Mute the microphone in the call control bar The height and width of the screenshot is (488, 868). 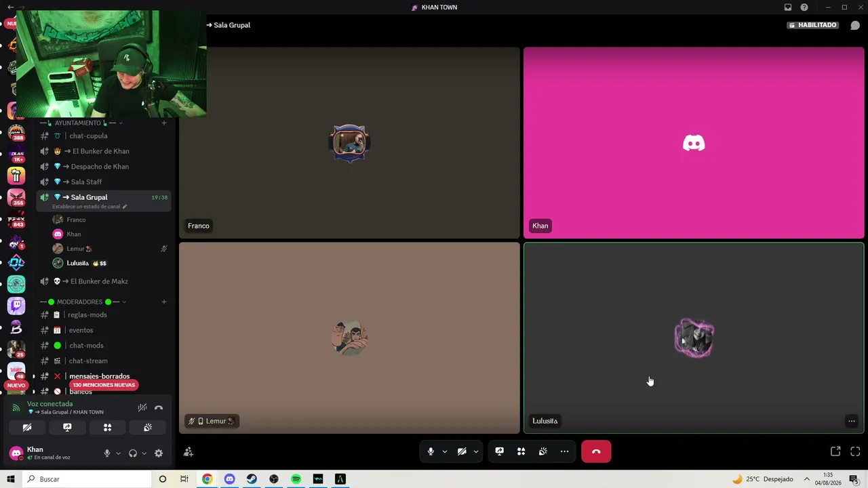click(431, 451)
